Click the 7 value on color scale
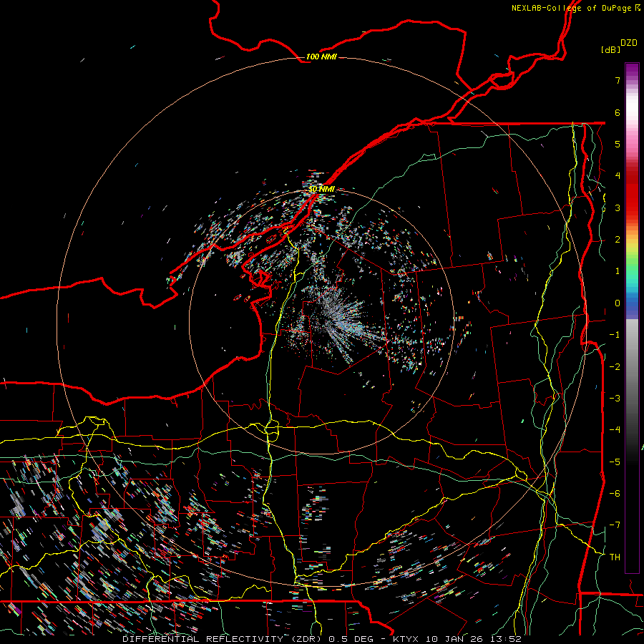 [x=618, y=80]
